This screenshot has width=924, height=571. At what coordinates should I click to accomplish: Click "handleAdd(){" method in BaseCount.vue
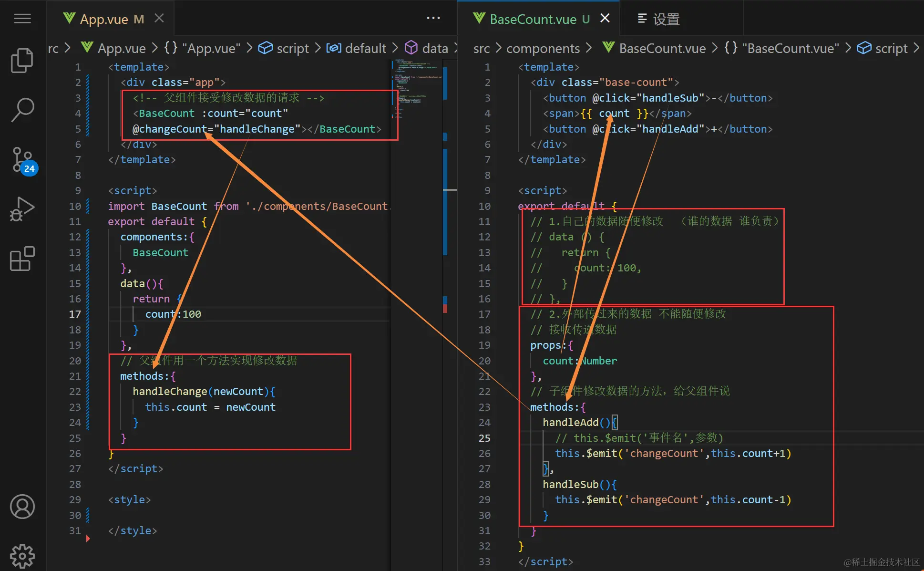pos(580,422)
